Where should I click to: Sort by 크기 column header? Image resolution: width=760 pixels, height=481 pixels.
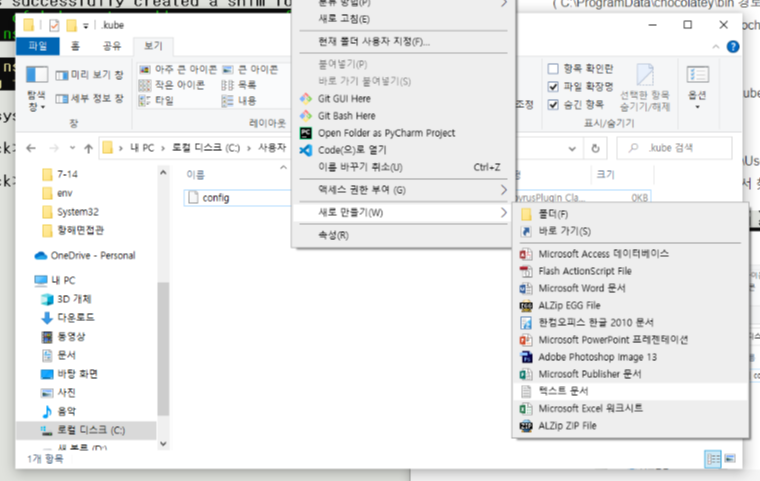[x=605, y=175]
